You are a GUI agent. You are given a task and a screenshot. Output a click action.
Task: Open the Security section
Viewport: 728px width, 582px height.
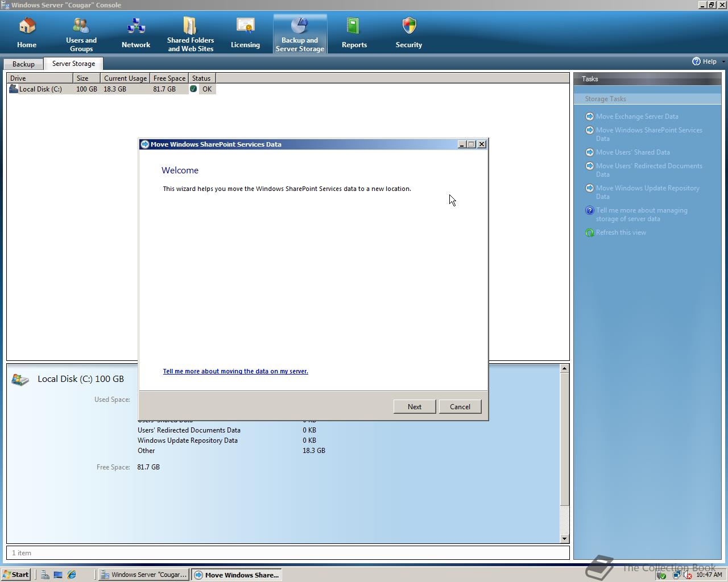click(409, 33)
